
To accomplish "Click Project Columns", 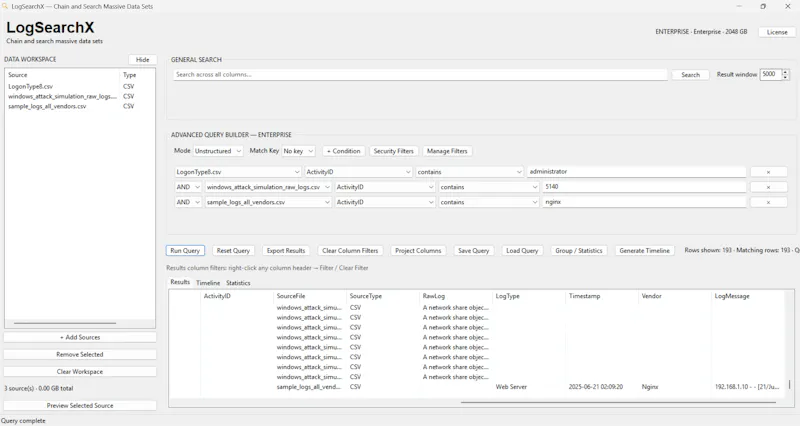I will [418, 250].
